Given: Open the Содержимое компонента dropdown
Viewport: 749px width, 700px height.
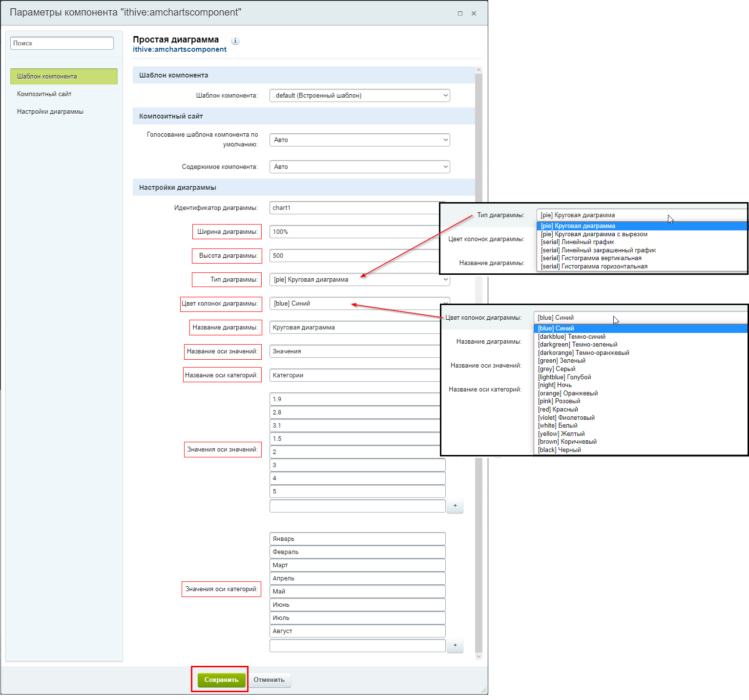Looking at the screenshot, I should pos(359,167).
